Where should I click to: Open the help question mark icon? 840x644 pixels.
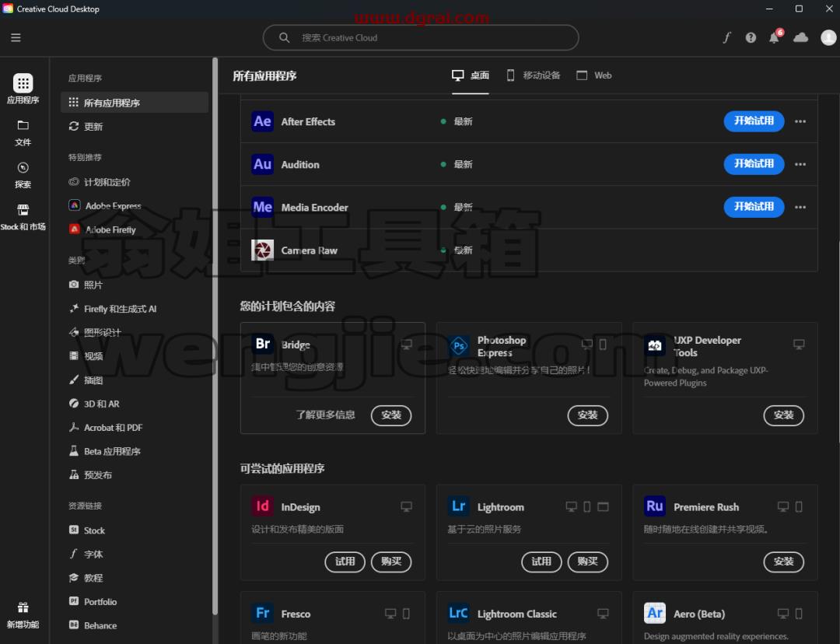point(751,37)
